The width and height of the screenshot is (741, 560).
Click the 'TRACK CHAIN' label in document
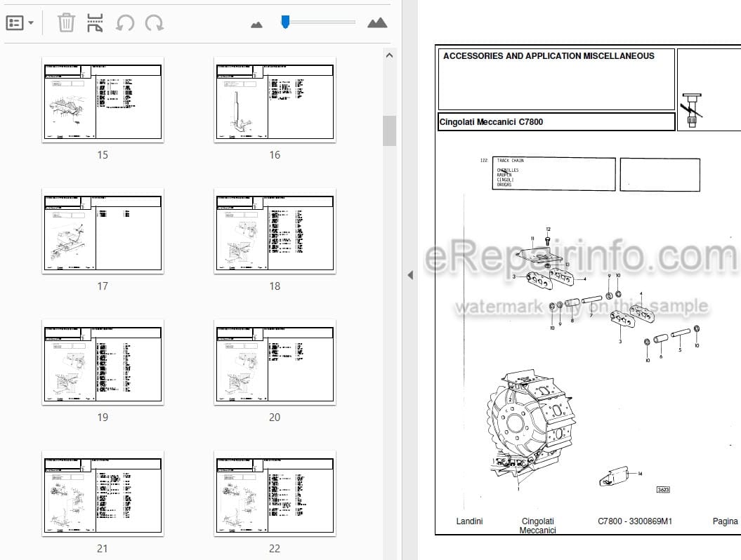tap(510, 161)
